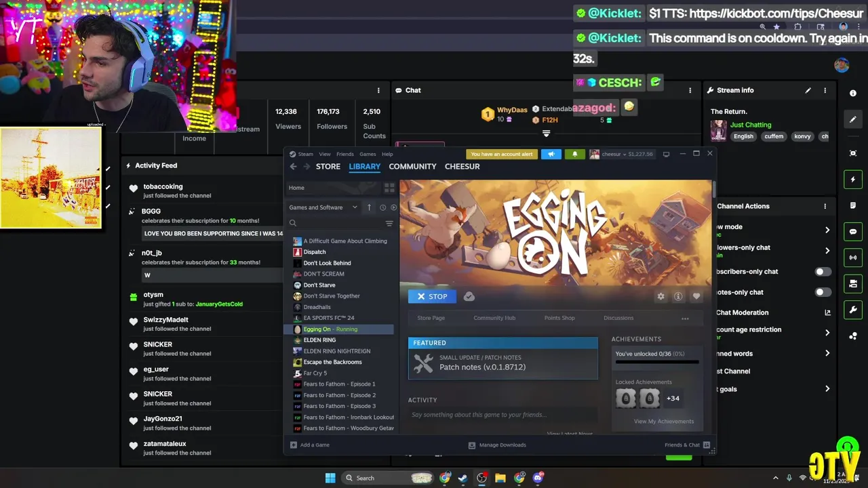Expand followers-only chat chevron
The height and width of the screenshot is (488, 868).
click(x=827, y=251)
